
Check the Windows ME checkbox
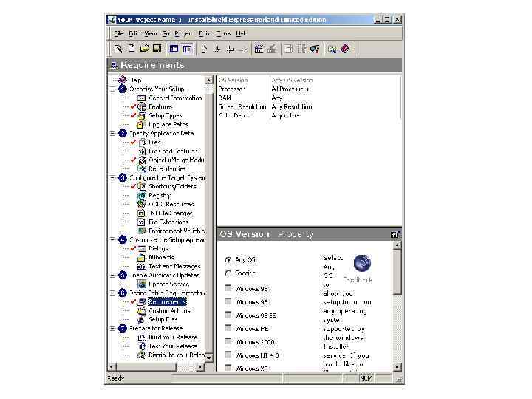coord(228,328)
